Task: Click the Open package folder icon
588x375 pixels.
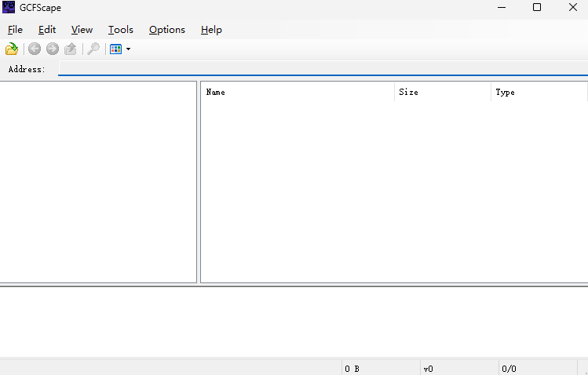Action: click(x=12, y=49)
